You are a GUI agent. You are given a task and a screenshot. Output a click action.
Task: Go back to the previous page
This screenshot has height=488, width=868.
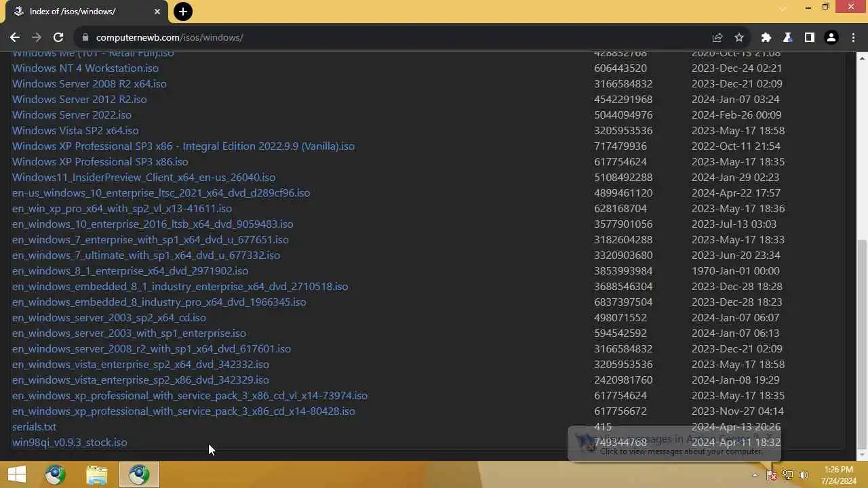pyautogui.click(x=15, y=37)
